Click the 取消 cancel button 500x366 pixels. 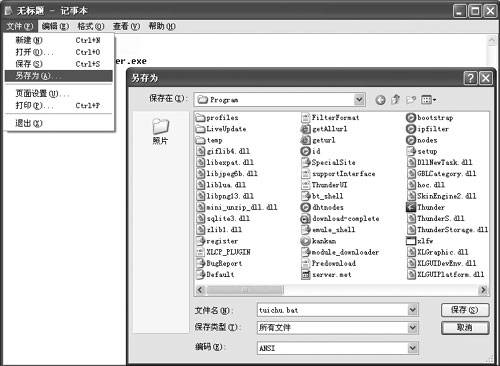[x=465, y=328]
